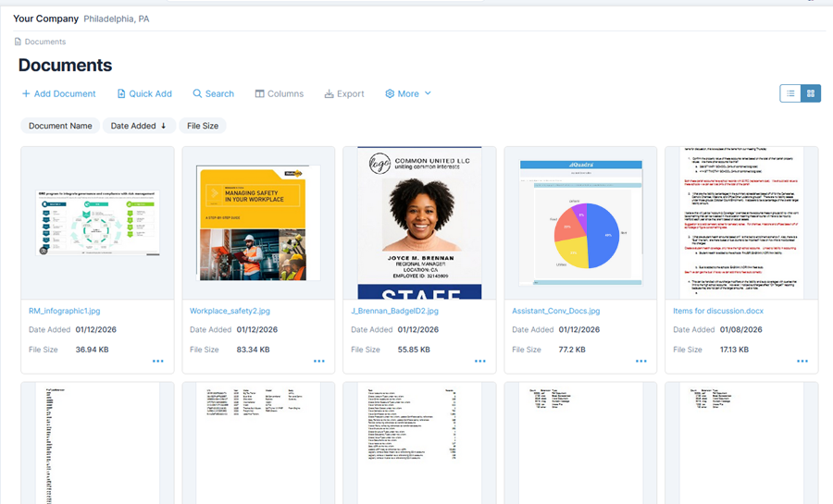Switch to list view
833x504 pixels.
(790, 93)
